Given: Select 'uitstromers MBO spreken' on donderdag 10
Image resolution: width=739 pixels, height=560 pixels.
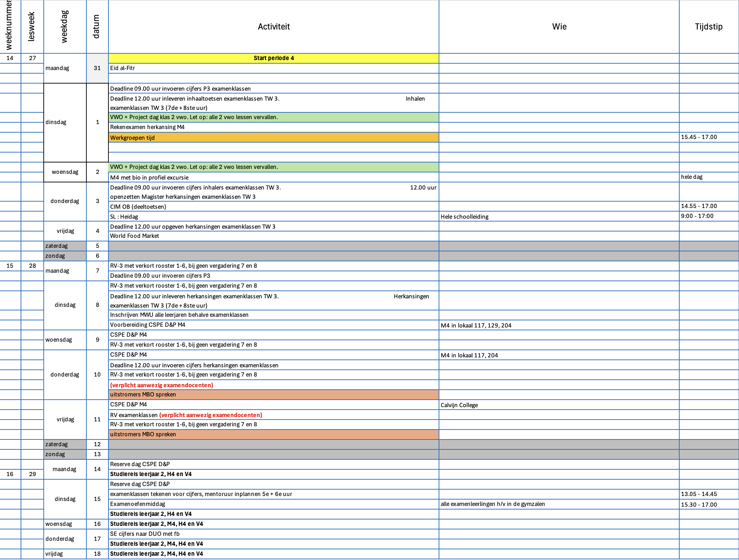Looking at the screenshot, I should 274,395.
